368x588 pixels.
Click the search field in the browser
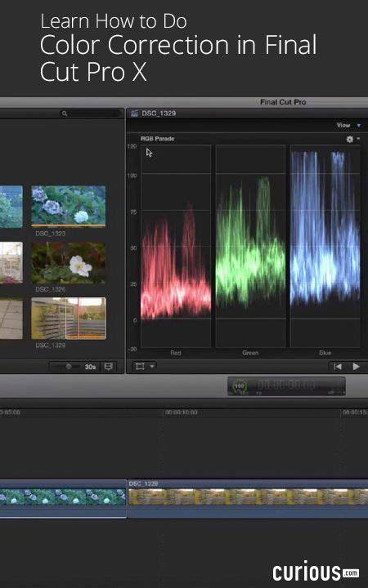pos(91,114)
